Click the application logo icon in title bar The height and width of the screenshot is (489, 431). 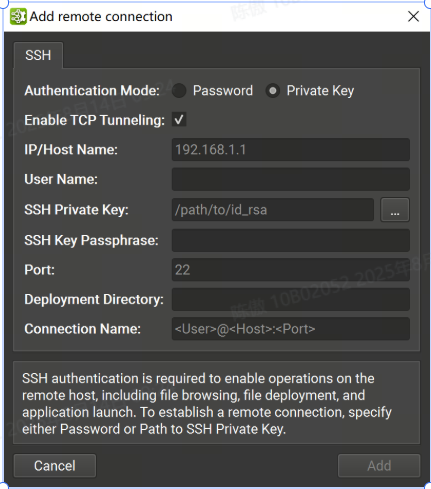pyautogui.click(x=18, y=17)
